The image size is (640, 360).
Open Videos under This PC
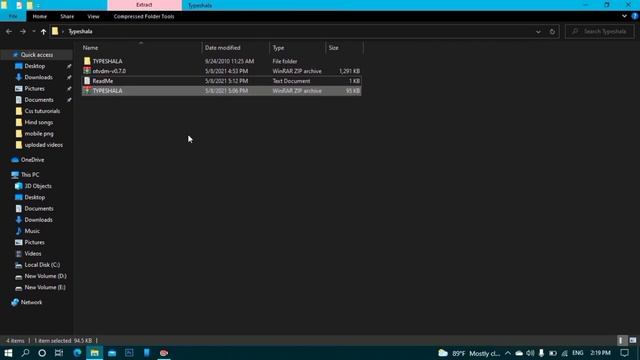[33, 253]
